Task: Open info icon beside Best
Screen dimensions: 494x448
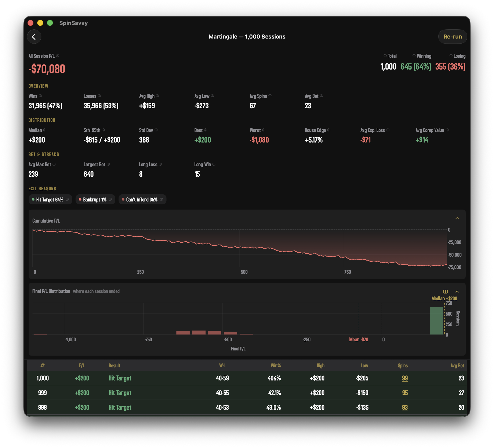Action: click(206, 130)
